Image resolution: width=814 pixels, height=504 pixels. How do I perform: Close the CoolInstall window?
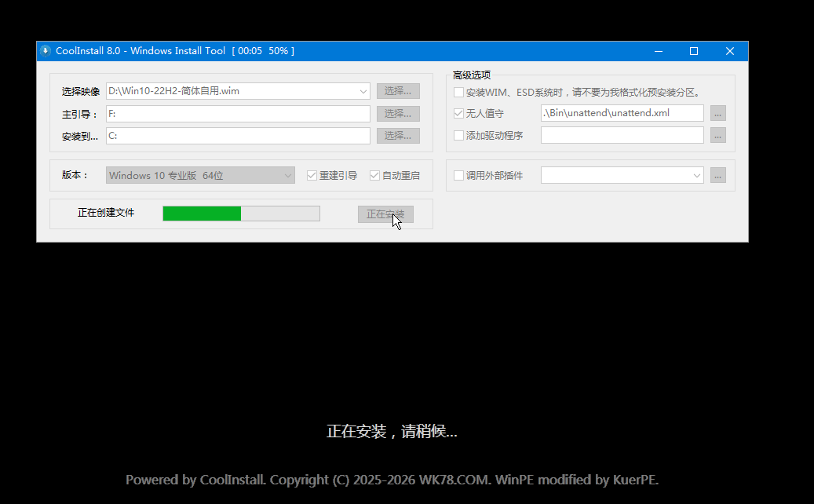tap(730, 51)
